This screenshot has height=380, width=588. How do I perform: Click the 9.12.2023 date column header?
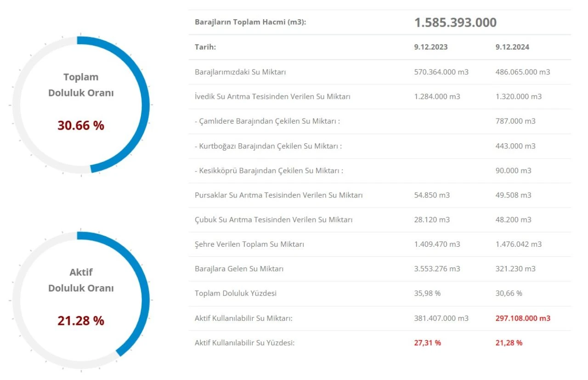tap(430, 47)
